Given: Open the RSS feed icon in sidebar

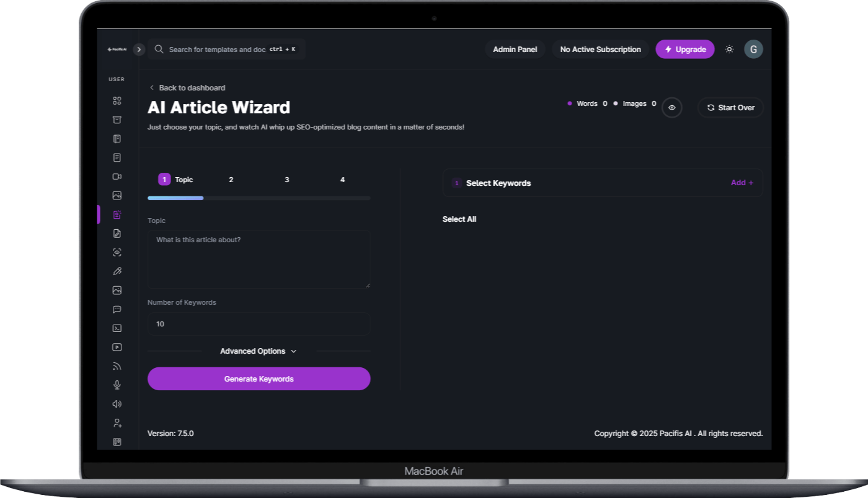Looking at the screenshot, I should (x=117, y=366).
